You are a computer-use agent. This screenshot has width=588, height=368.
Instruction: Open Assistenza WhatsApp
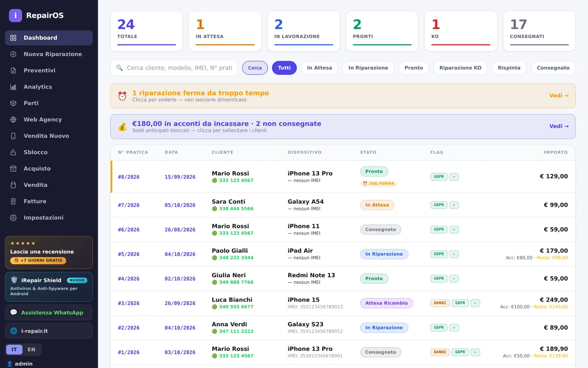click(49, 312)
